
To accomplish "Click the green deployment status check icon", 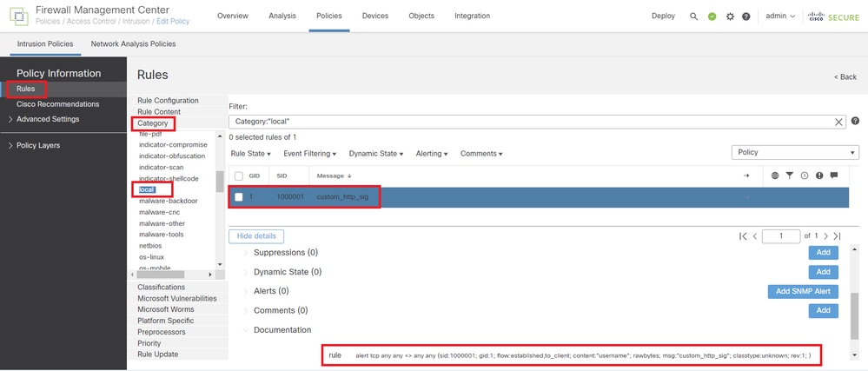I will (712, 16).
